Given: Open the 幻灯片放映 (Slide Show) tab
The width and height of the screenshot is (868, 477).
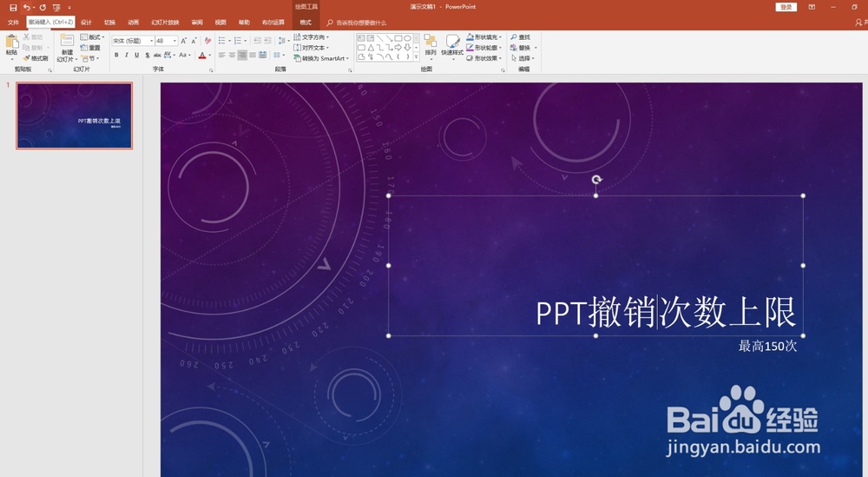Looking at the screenshot, I should (x=165, y=23).
